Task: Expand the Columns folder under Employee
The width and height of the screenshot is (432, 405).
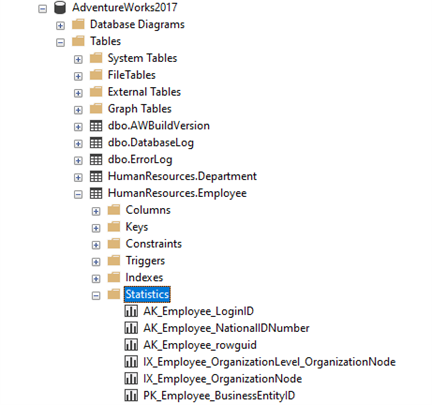Action: pos(96,211)
